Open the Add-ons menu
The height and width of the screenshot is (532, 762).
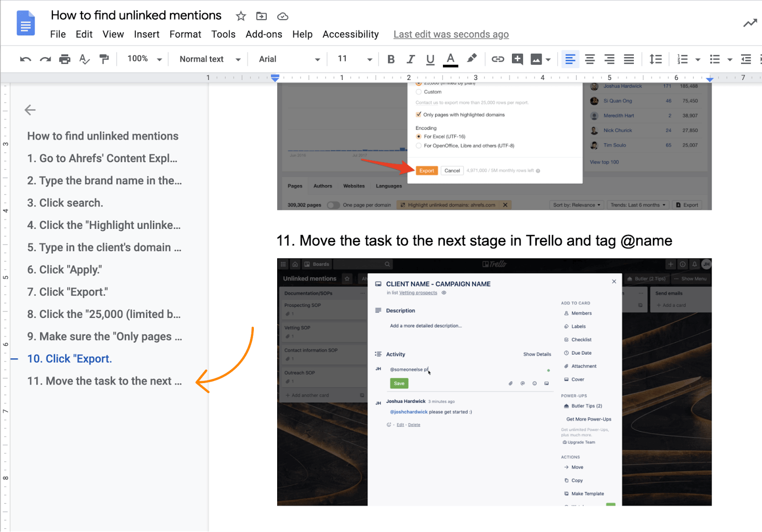pyautogui.click(x=264, y=34)
